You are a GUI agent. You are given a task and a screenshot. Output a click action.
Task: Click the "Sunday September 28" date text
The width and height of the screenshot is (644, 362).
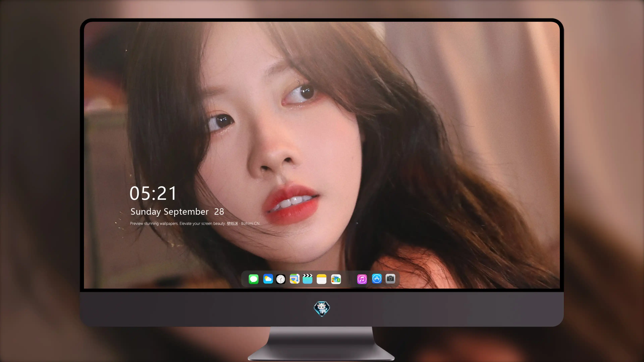click(177, 212)
